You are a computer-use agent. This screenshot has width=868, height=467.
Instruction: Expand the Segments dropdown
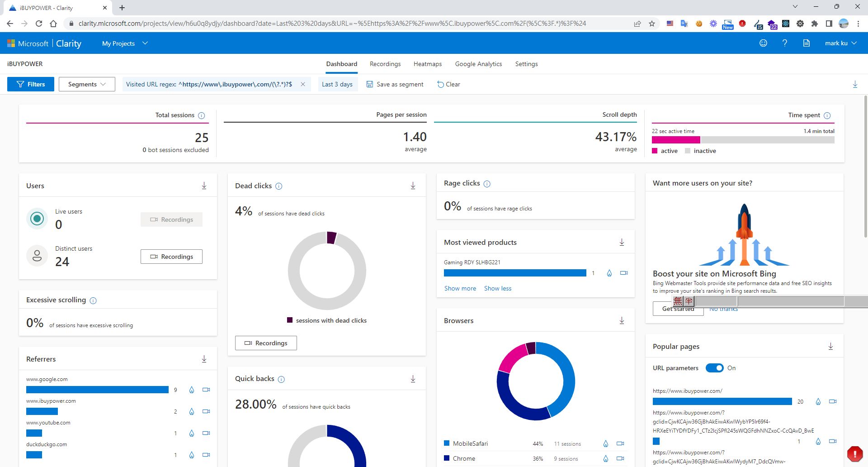point(87,84)
